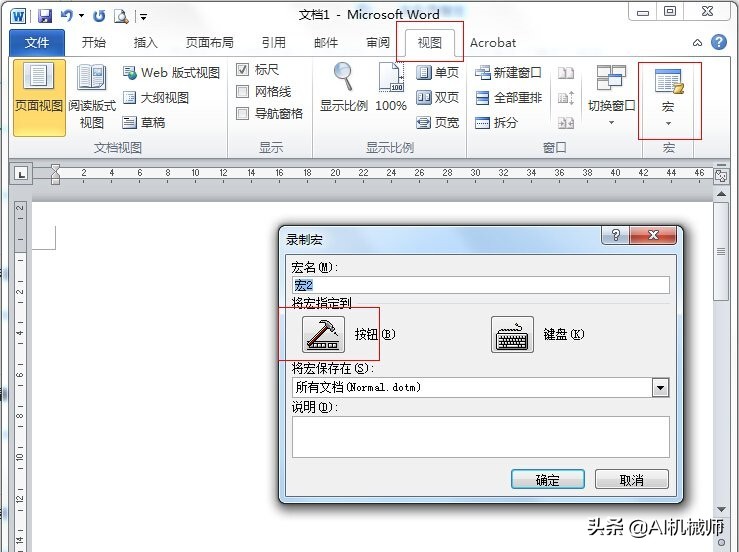This screenshot has width=739, height=552.
Task: Switch to Web 版式视图
Action: pyautogui.click(x=171, y=73)
